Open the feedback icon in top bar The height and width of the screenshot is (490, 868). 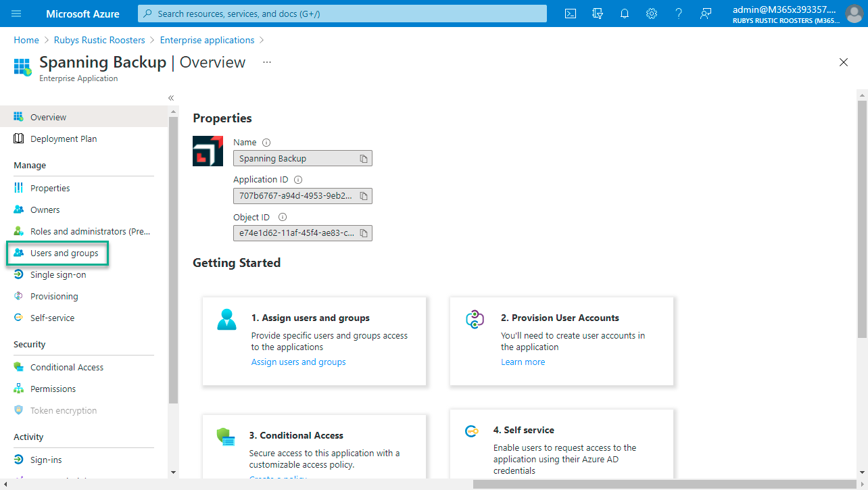coord(706,14)
